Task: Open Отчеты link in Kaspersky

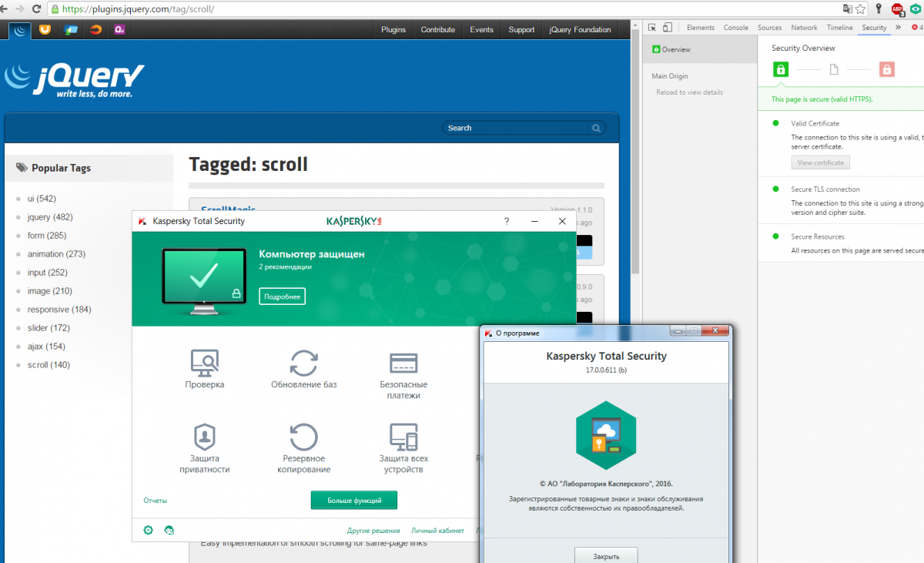Action: pyautogui.click(x=155, y=501)
